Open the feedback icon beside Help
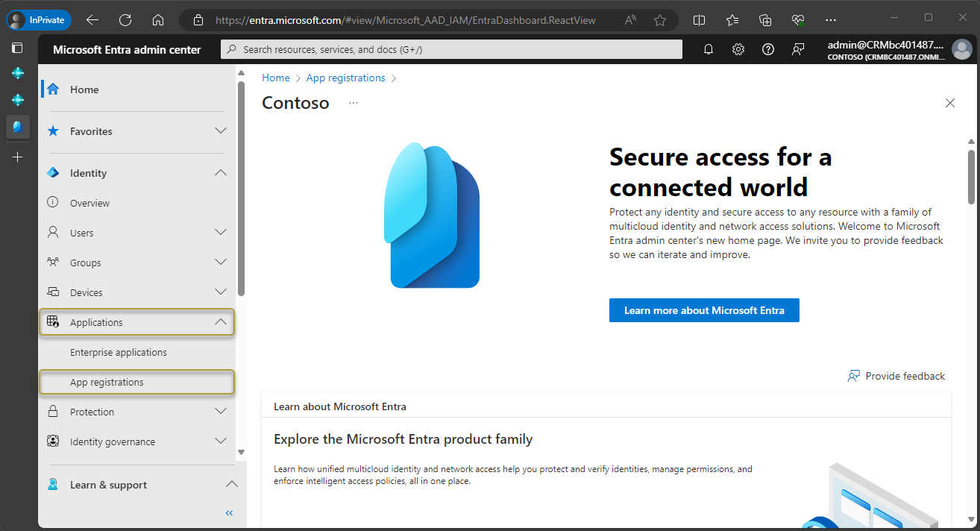 pyautogui.click(x=797, y=48)
